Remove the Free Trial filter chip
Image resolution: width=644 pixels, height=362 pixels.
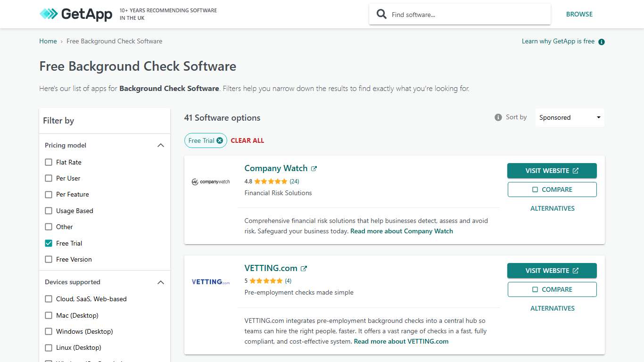click(x=220, y=140)
